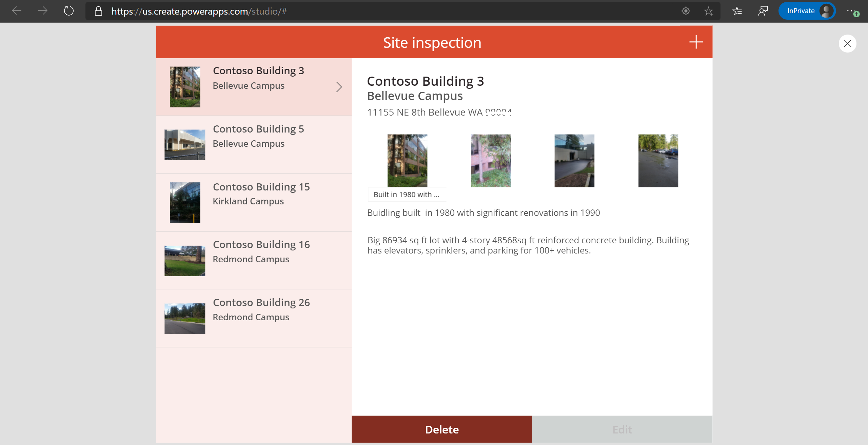The image size is (868, 445).
Task: Click the Delete button
Action: point(442,429)
